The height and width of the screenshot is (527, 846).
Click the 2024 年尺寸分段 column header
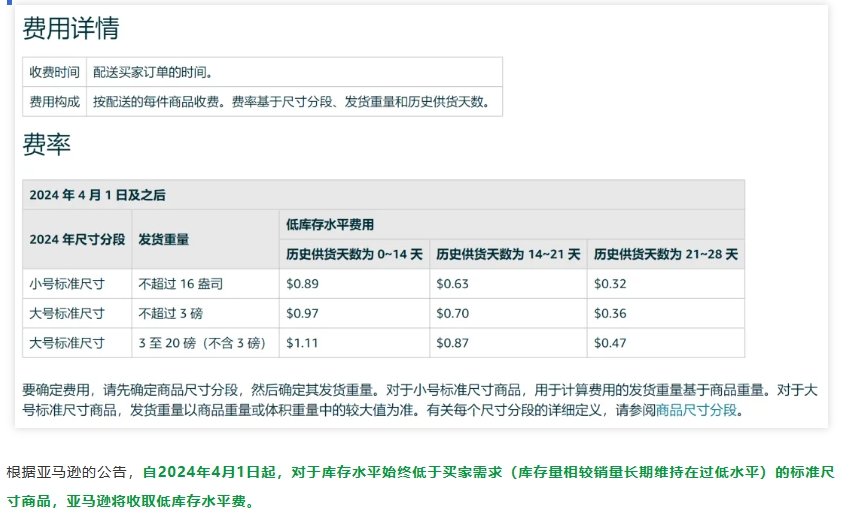point(77,239)
